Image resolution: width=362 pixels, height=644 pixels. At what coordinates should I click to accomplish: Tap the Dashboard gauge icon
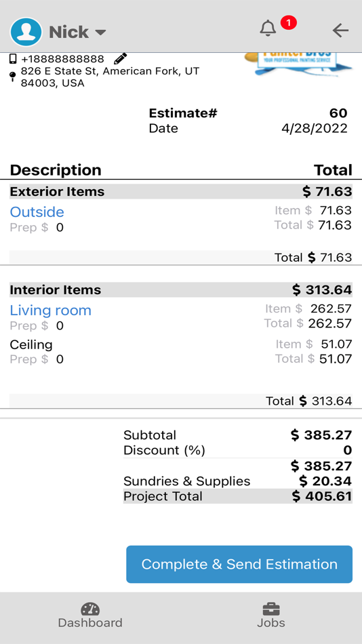(90, 609)
